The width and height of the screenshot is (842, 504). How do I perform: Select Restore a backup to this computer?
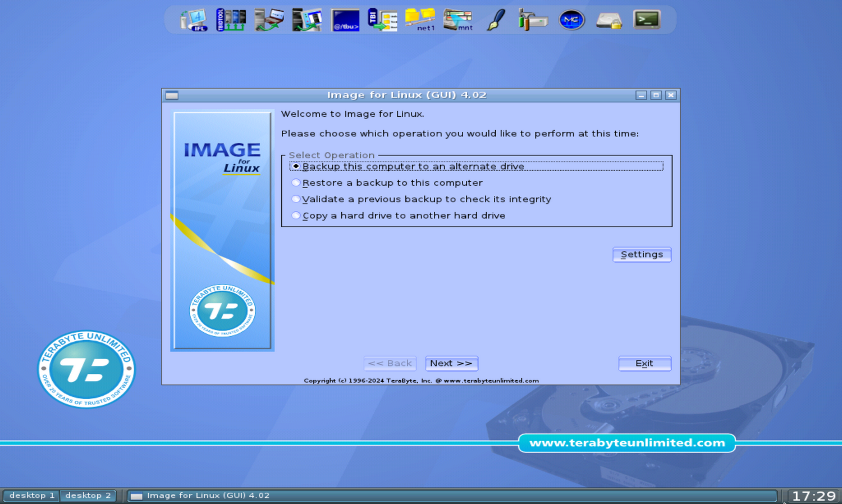click(x=387, y=183)
